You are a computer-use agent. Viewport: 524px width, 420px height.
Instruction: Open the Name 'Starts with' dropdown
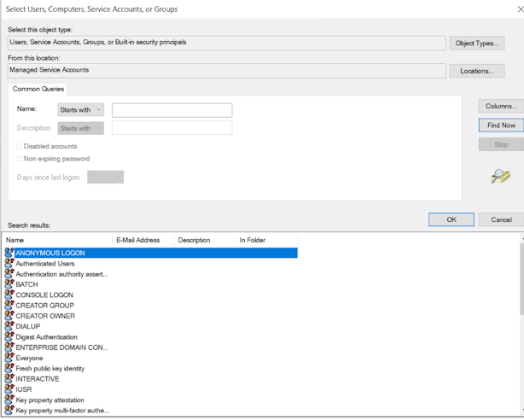click(x=80, y=110)
